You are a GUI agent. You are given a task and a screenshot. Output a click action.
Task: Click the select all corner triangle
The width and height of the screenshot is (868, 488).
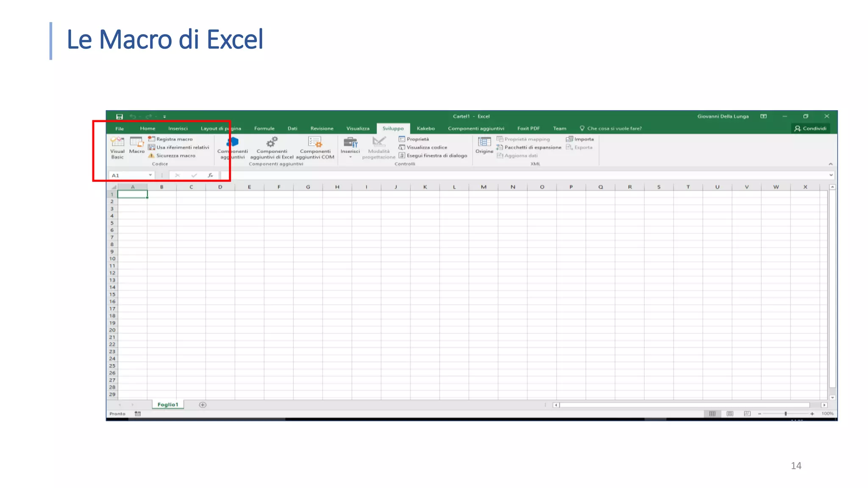click(x=113, y=187)
